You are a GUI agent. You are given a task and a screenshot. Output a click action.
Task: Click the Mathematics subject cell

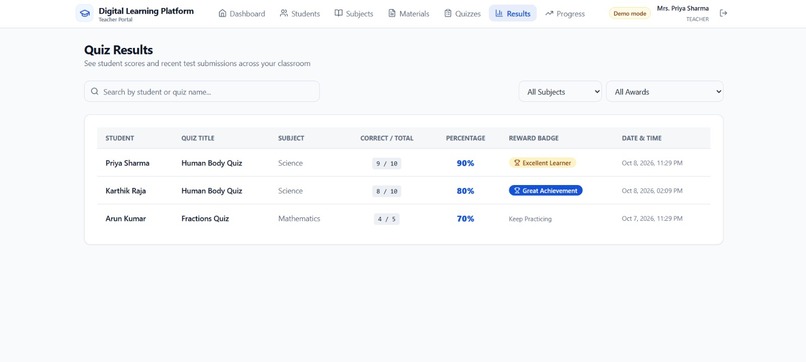tap(299, 219)
